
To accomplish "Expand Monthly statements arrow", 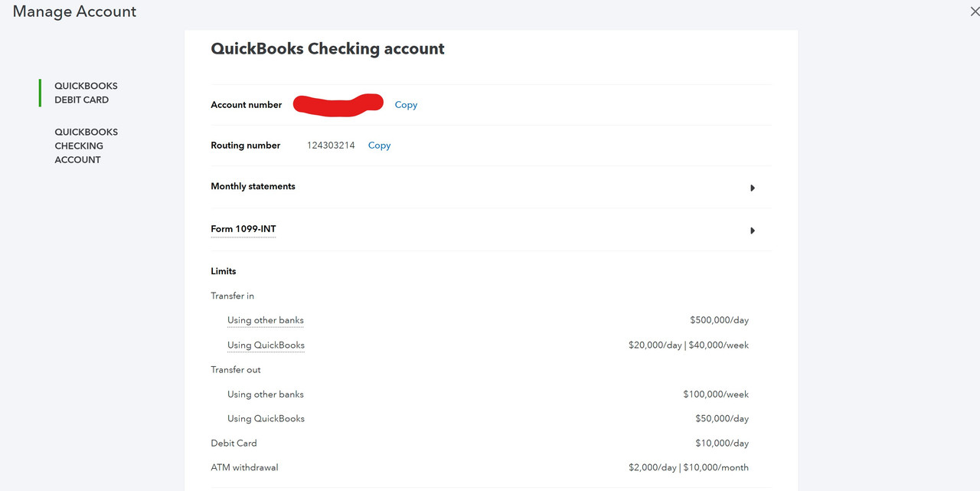I will coord(753,188).
